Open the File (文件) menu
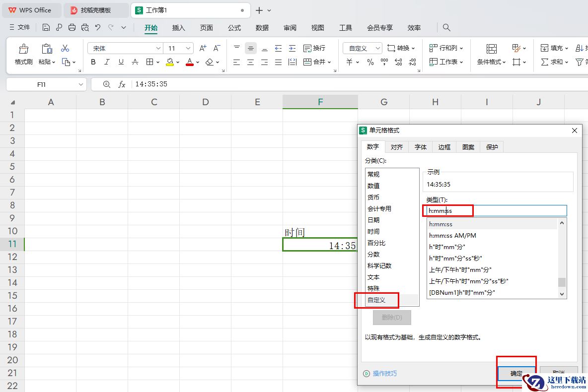The width and height of the screenshot is (588, 392). [19, 27]
